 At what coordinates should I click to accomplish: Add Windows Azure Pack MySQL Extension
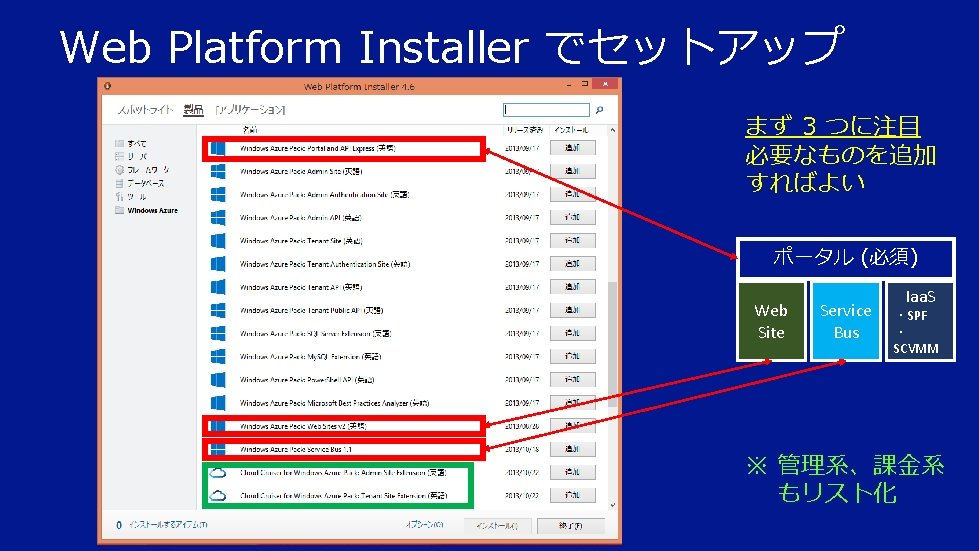click(x=573, y=356)
